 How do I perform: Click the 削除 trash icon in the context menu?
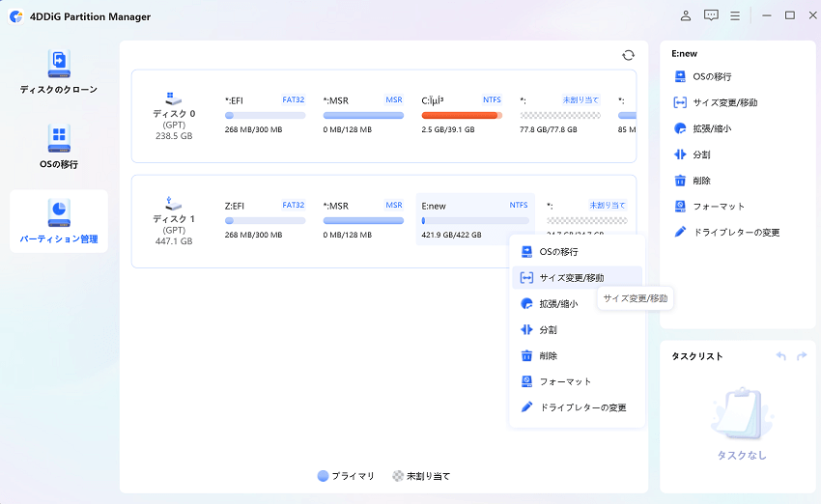[526, 356]
